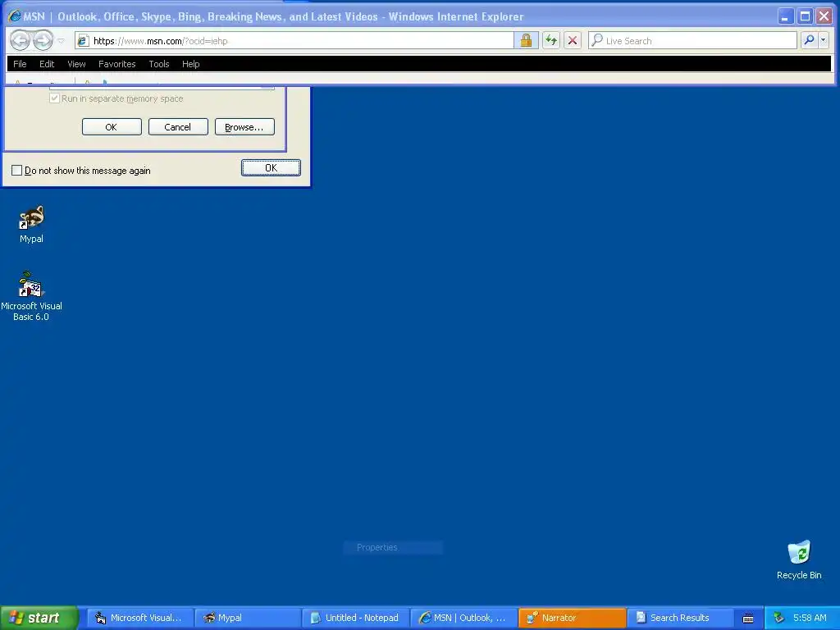Select Microsoft Visual Basic 6.0 shortcut
This screenshot has width=840, height=630.
(31, 296)
